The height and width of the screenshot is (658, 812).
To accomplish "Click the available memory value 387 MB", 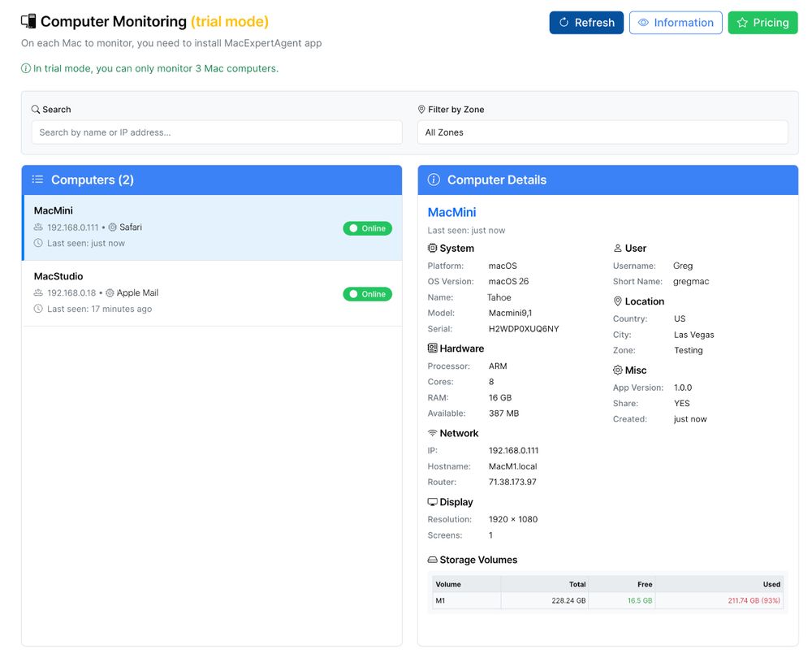I will click(x=503, y=413).
